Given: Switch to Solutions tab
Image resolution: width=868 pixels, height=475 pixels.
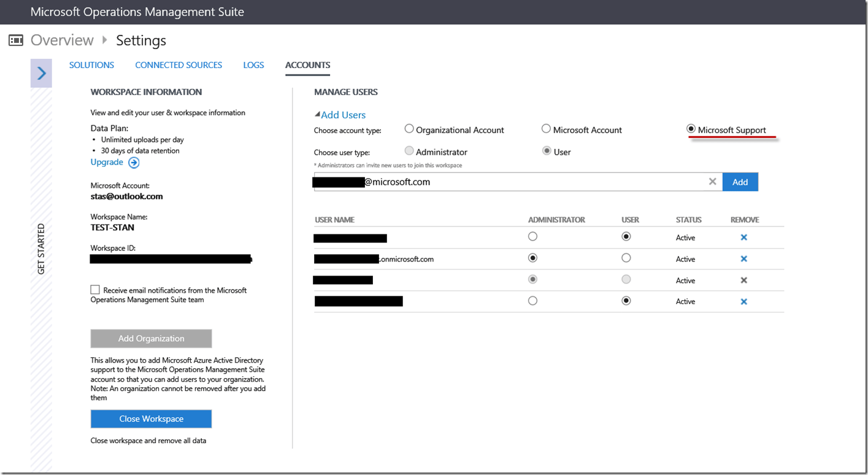Looking at the screenshot, I should pyautogui.click(x=91, y=65).
